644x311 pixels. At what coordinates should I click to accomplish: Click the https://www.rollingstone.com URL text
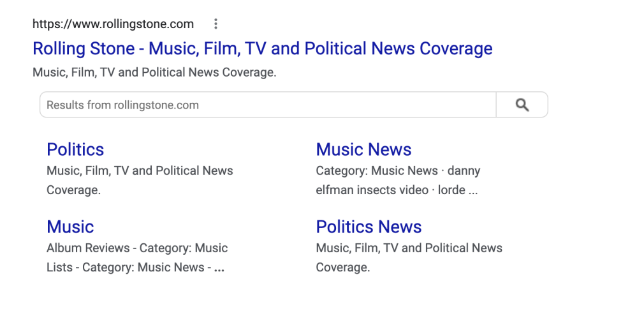pyautogui.click(x=113, y=24)
